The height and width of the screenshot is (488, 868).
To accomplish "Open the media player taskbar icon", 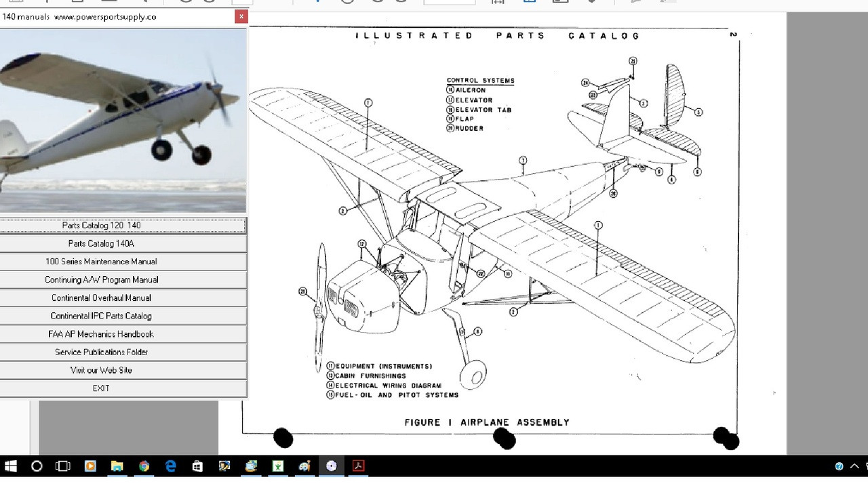I will coord(90,466).
